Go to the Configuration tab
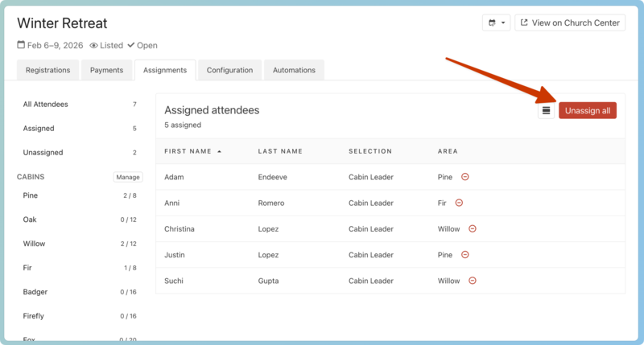This screenshot has width=644, height=345. pos(229,70)
